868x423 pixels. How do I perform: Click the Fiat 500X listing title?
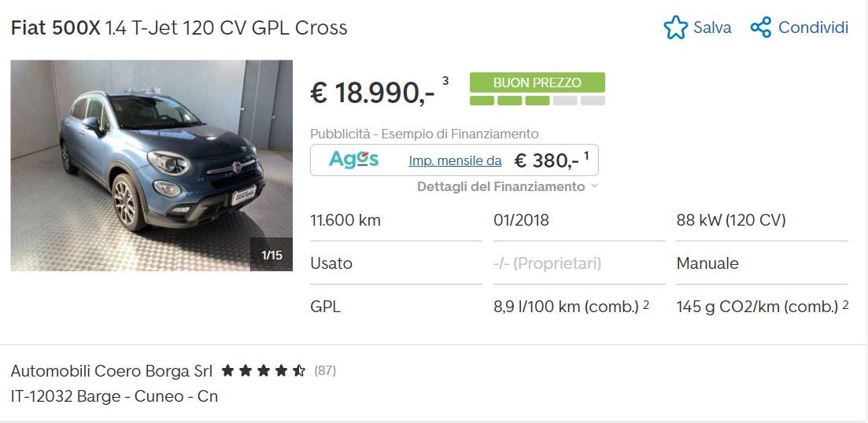coord(179,28)
